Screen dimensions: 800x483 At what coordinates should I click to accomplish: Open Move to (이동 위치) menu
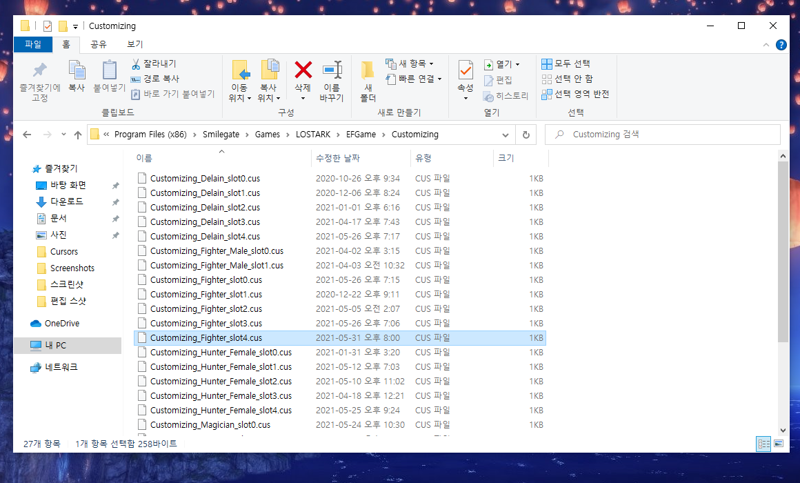click(240, 81)
